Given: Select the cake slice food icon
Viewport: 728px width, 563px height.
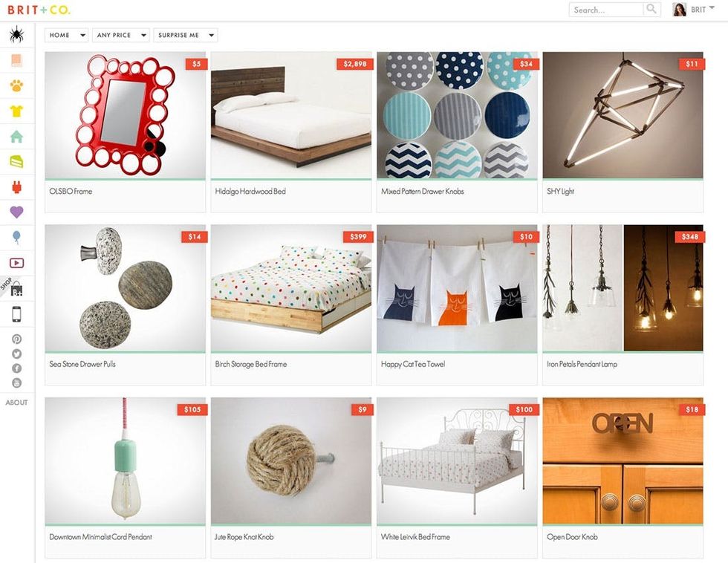Looking at the screenshot, I should pyautogui.click(x=16, y=161).
